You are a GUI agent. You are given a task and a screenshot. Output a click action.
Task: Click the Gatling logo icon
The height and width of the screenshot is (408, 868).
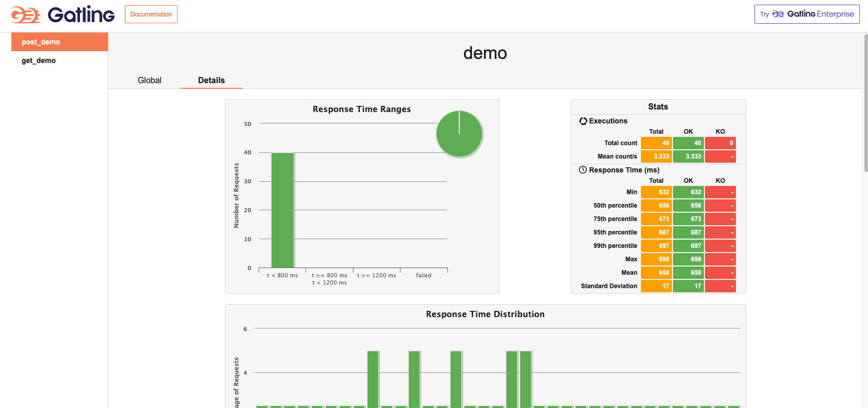[x=26, y=15]
